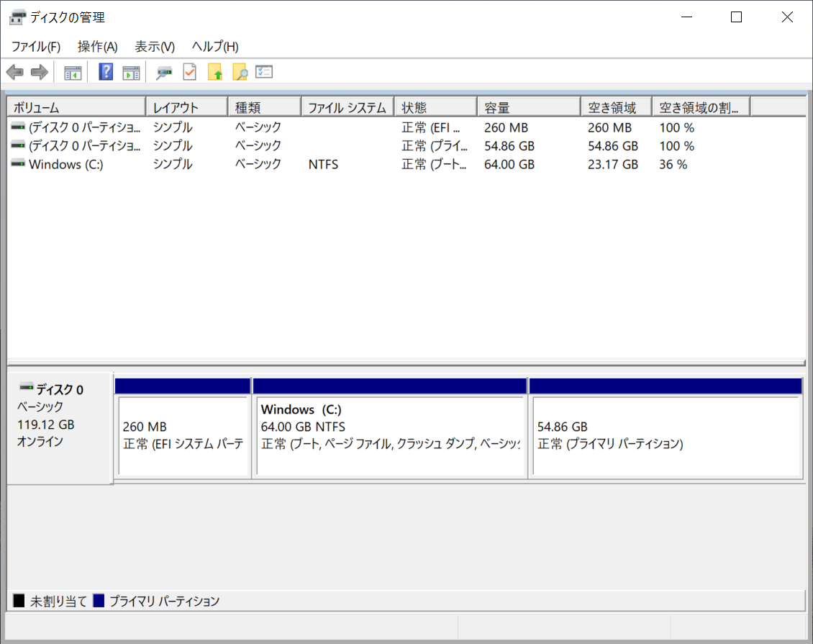Viewport: 813px width, 644px height.
Task: Click the drive icon of Windows (C:) row
Action: pyautogui.click(x=18, y=164)
